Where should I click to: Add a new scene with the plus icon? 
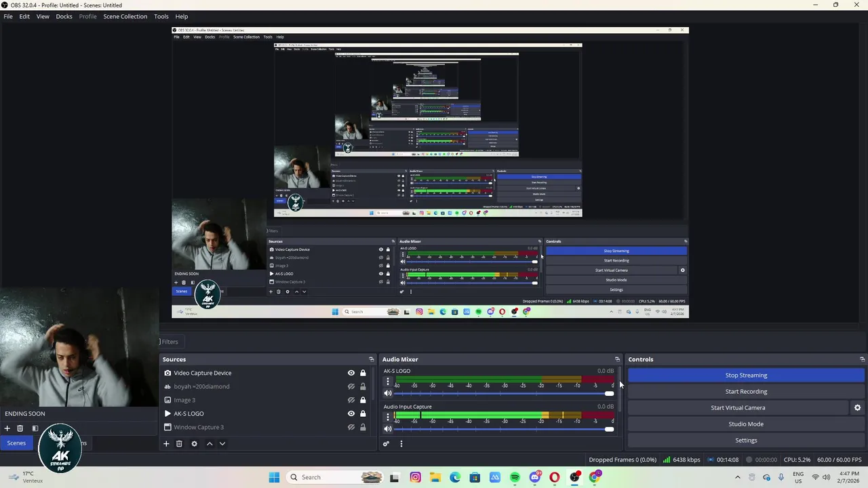(x=7, y=428)
